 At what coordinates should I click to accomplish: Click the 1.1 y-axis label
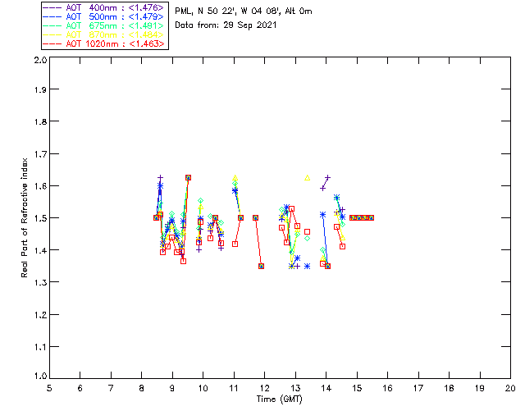tap(40, 347)
